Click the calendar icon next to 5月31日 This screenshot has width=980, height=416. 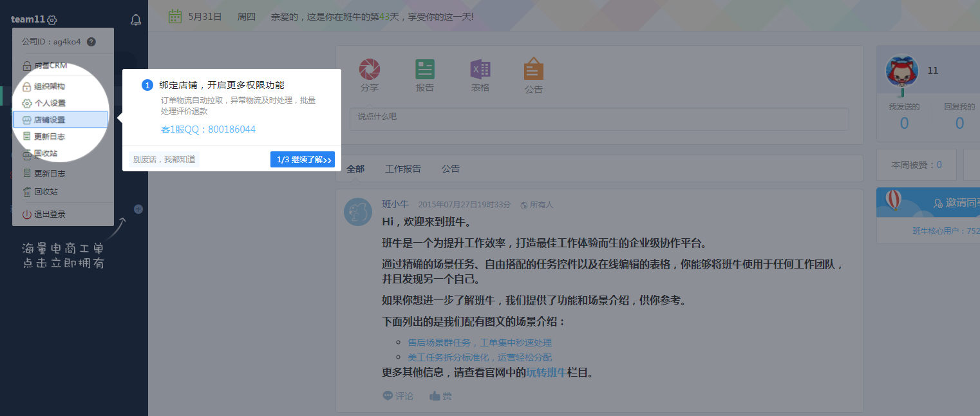(174, 16)
